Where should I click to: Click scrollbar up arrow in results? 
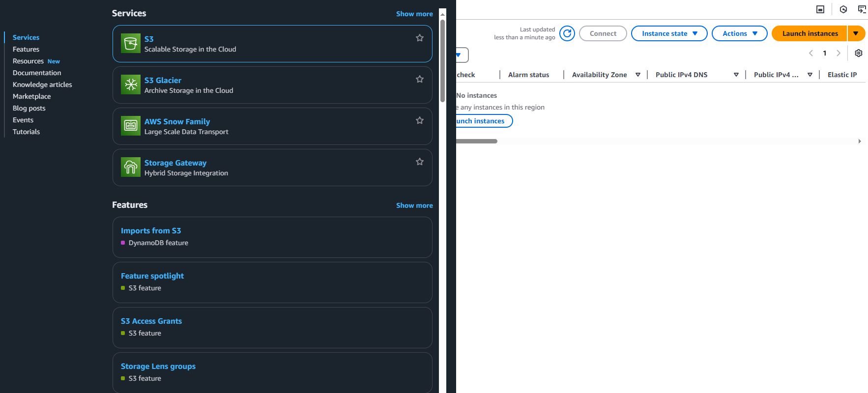pyautogui.click(x=442, y=14)
